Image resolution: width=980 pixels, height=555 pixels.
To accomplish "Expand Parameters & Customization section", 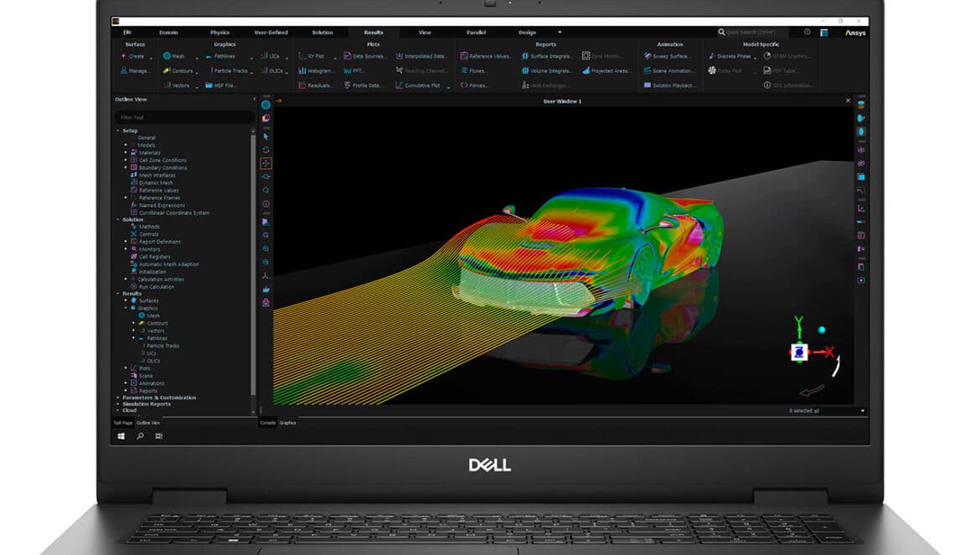I will tap(117, 398).
